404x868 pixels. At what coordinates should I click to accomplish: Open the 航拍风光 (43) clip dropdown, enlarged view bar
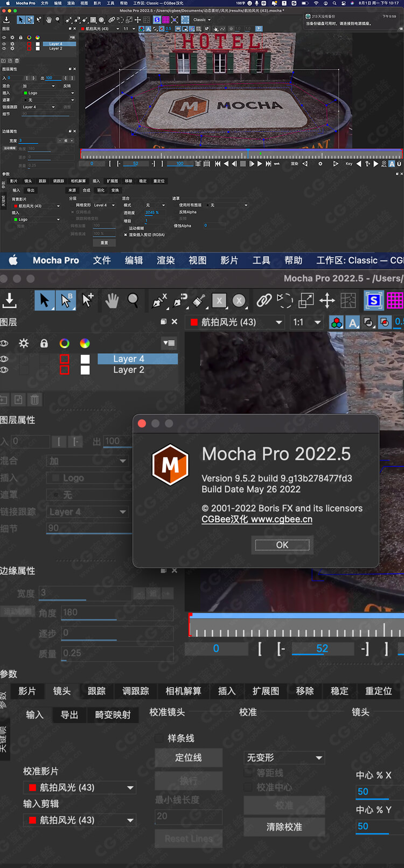point(235,322)
